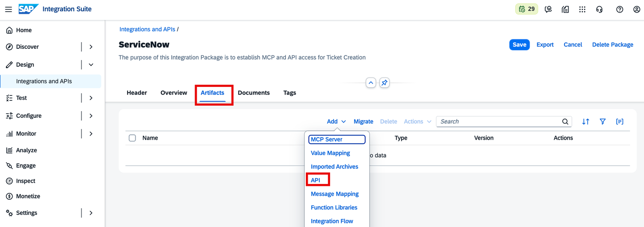Click the Analyze chart icon
Screen dimensions: 644x227
coord(9,150)
